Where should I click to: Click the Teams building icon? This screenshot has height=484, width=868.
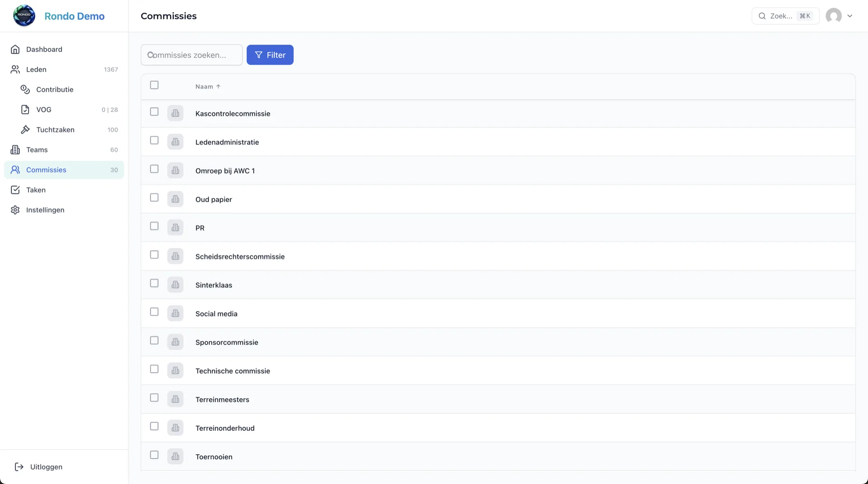coord(15,150)
